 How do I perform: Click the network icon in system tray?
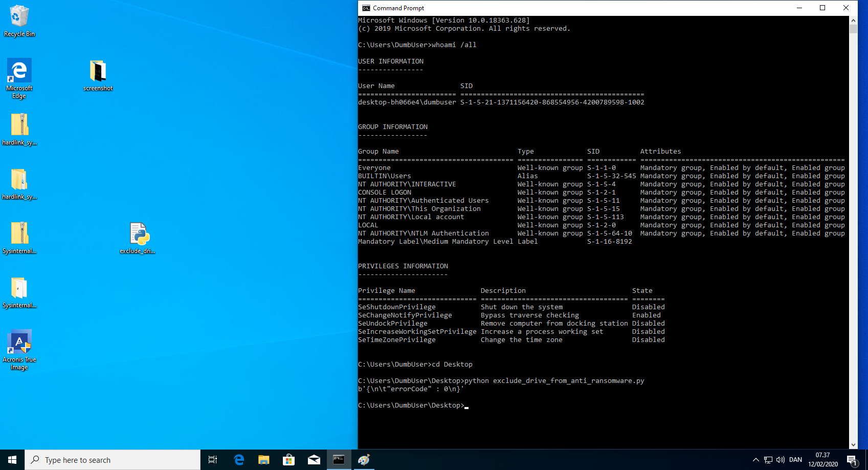coord(768,460)
